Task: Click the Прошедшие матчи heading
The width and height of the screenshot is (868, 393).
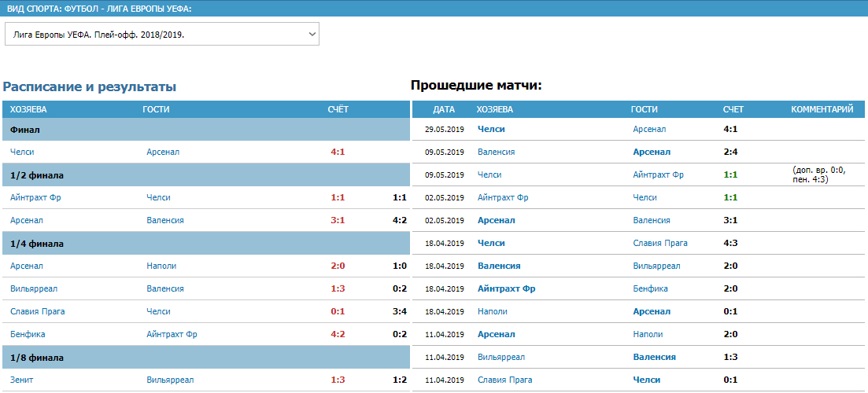Action: (476, 85)
